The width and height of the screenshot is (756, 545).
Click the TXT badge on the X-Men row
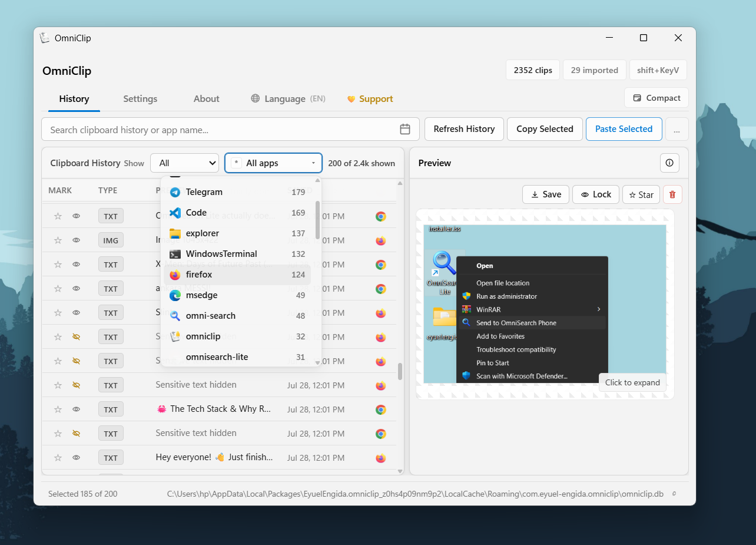111,265
